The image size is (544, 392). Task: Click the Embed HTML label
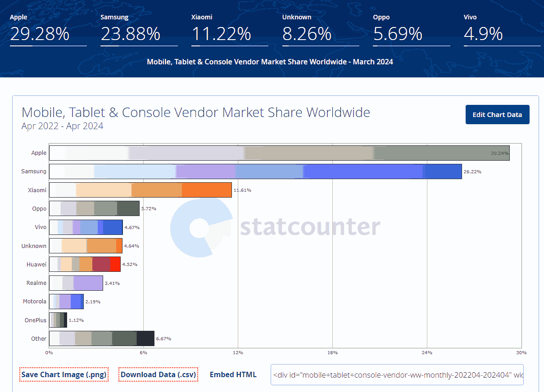tap(233, 374)
